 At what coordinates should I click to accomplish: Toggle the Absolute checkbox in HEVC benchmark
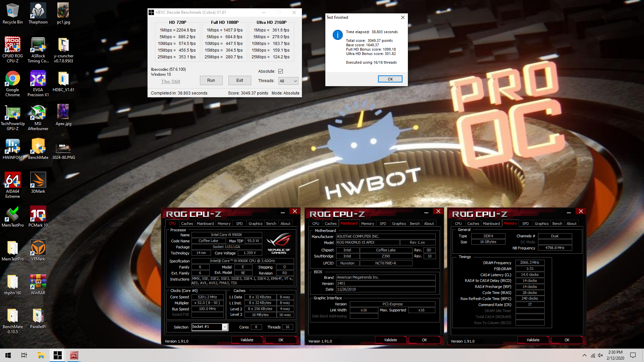[281, 71]
